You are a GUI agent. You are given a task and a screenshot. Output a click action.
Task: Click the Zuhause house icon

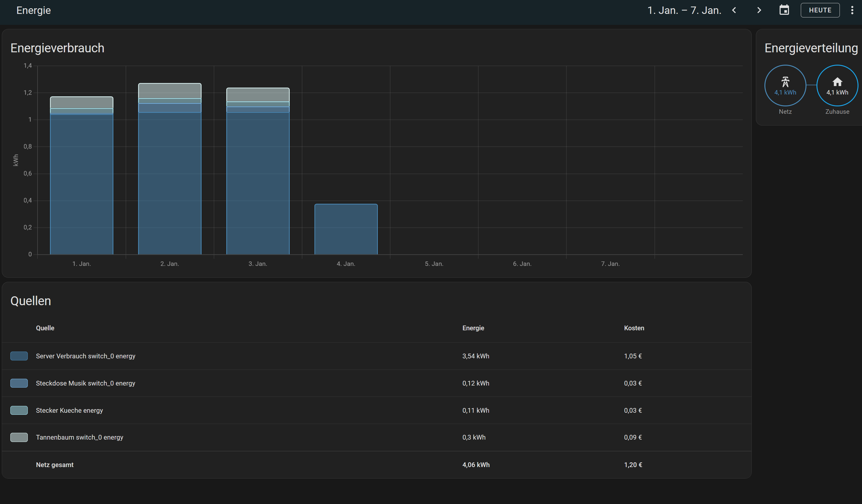point(837,82)
